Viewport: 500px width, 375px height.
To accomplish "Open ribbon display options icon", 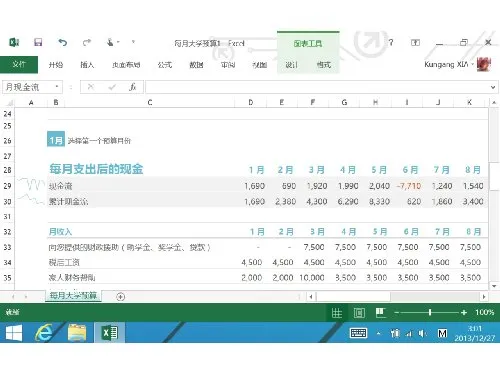I will (415, 42).
